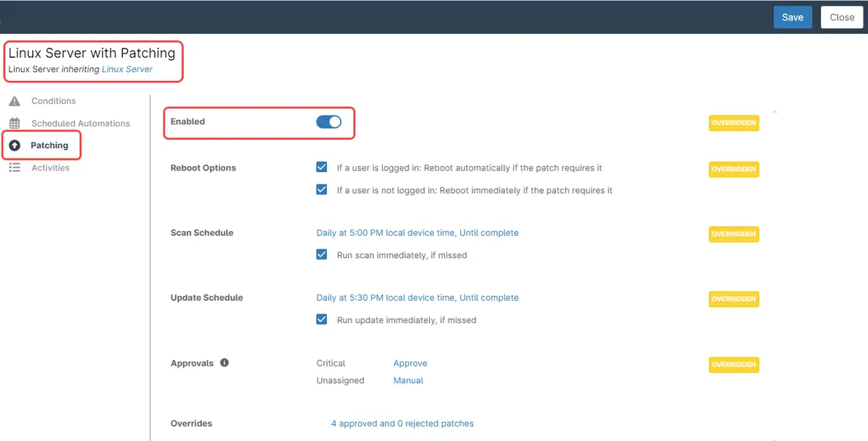
Task: Click the Patching up-arrow icon
Action: click(14, 145)
